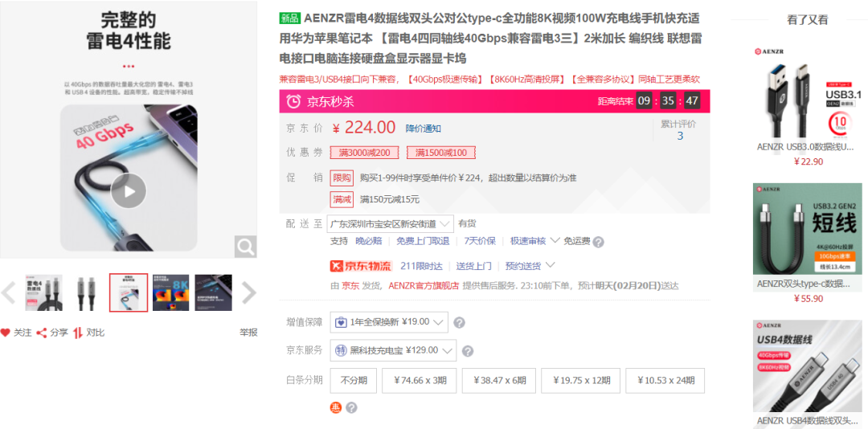Image resolution: width=868 pixels, height=429 pixels.
Task: Click the 211限时达 delivery link
Action: click(x=421, y=266)
